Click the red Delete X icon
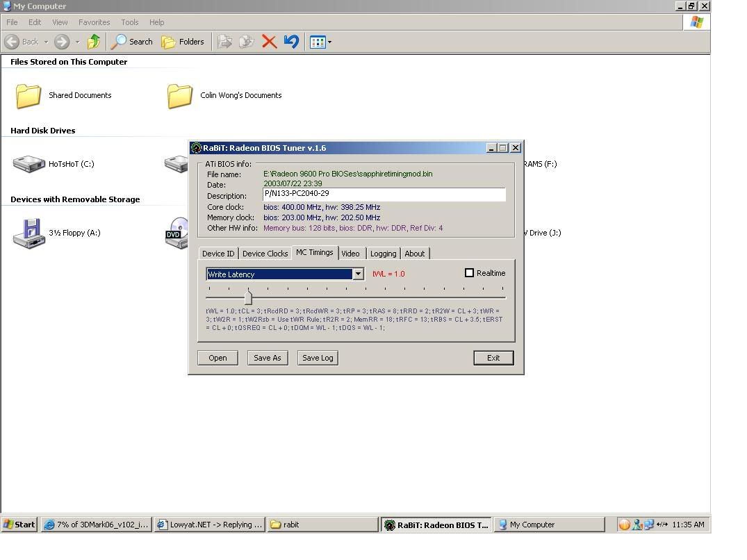Viewport: 747px width, 560px height. [x=269, y=42]
